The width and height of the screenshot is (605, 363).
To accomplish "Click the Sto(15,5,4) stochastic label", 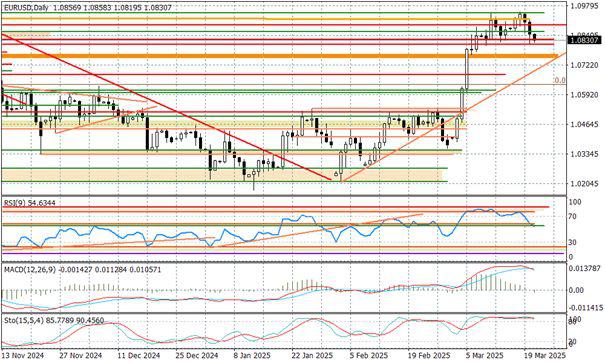I will coord(22,320).
